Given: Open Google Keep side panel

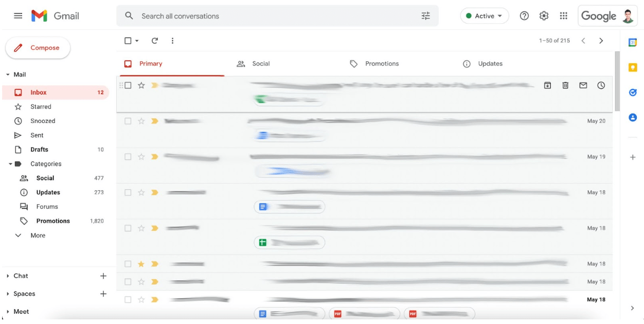Looking at the screenshot, I should pos(632,67).
